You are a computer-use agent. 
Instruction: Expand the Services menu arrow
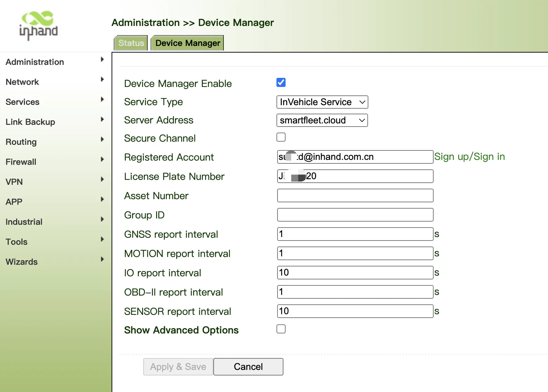click(102, 99)
